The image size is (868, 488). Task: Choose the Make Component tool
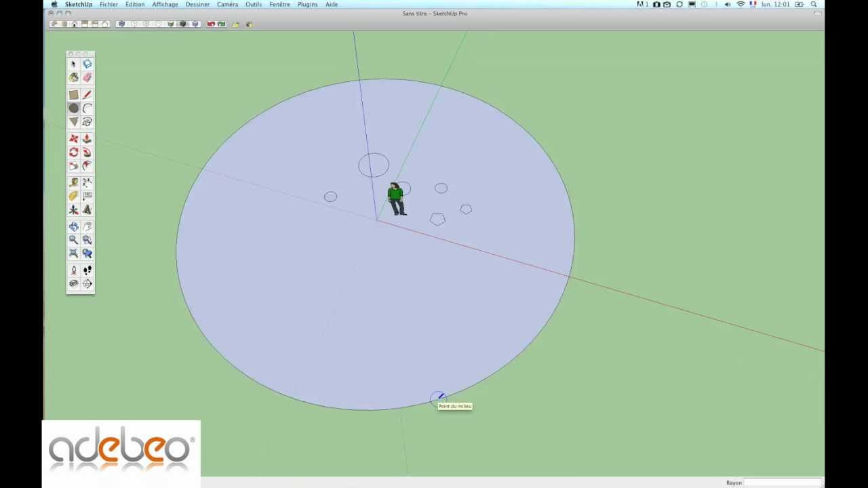(87, 64)
